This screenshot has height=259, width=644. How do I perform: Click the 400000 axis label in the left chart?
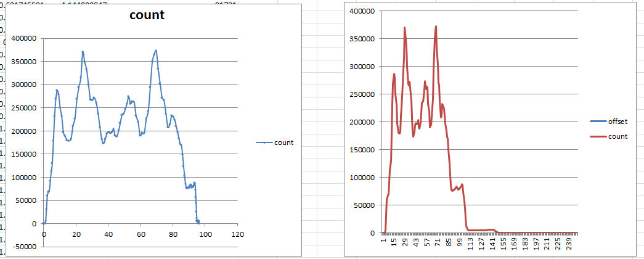click(25, 38)
